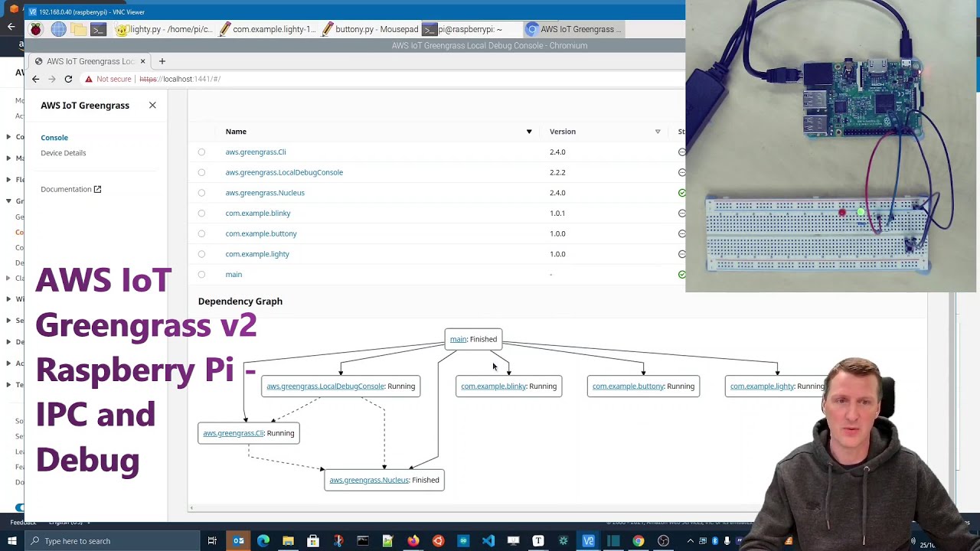Open Task View on the taskbar
The width and height of the screenshot is (980, 551).
coord(212,541)
